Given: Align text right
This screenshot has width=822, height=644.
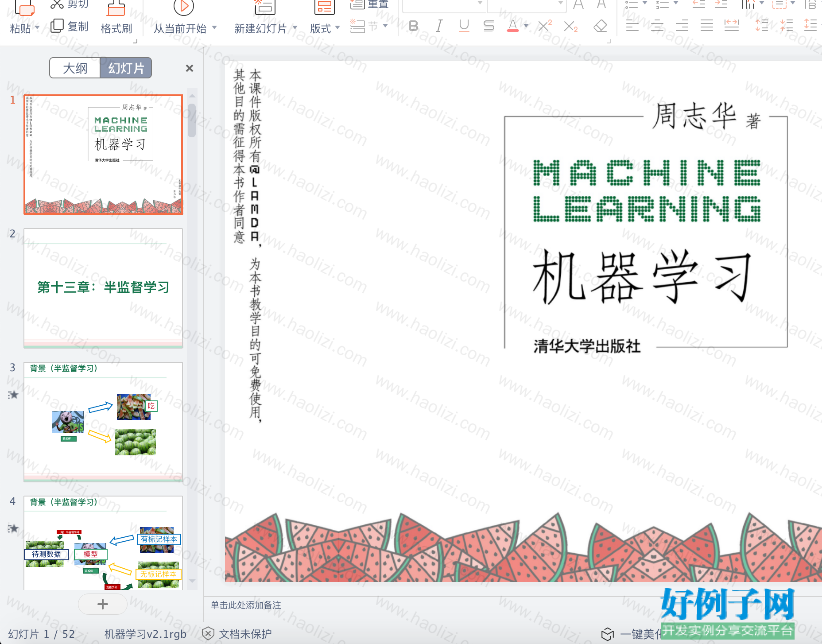Looking at the screenshot, I should 682,26.
